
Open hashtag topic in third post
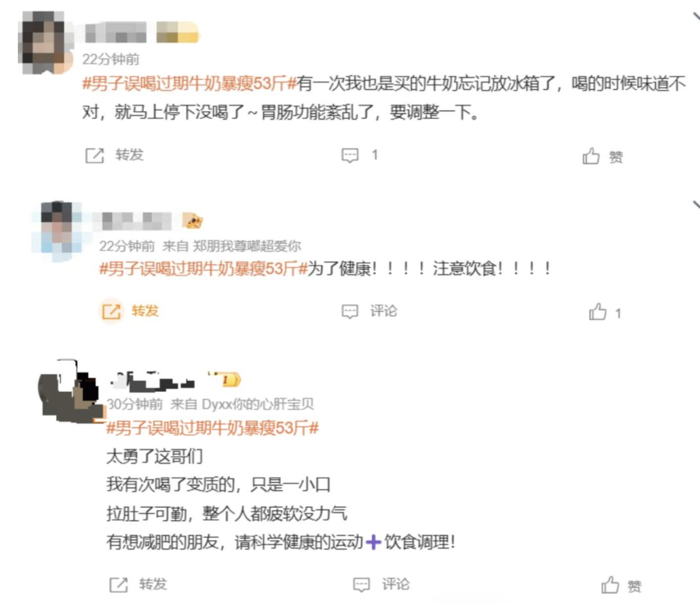[x=212, y=428]
